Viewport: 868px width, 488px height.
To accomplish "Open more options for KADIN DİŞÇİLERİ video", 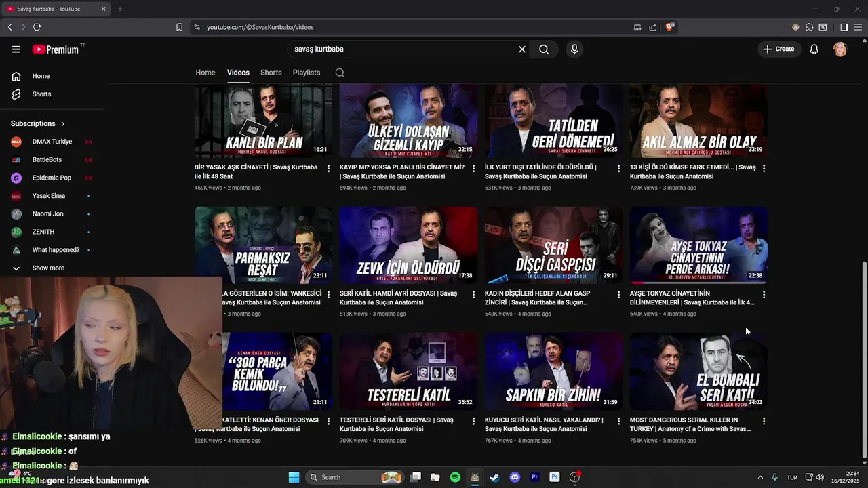I will tap(618, 295).
